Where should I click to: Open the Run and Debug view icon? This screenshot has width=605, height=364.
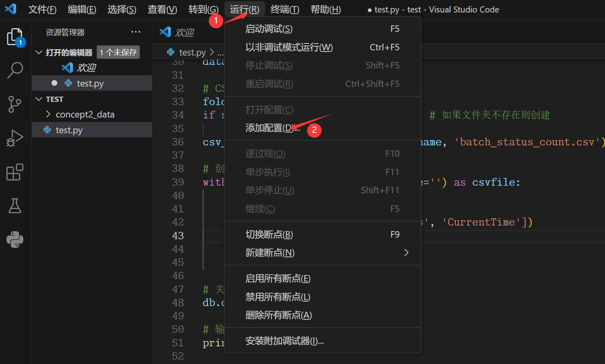(15, 138)
